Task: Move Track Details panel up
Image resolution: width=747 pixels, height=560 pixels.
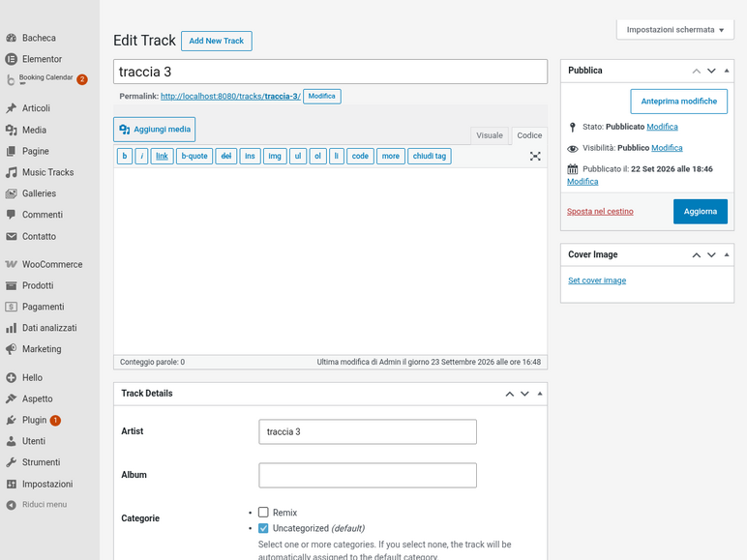Action: point(509,394)
